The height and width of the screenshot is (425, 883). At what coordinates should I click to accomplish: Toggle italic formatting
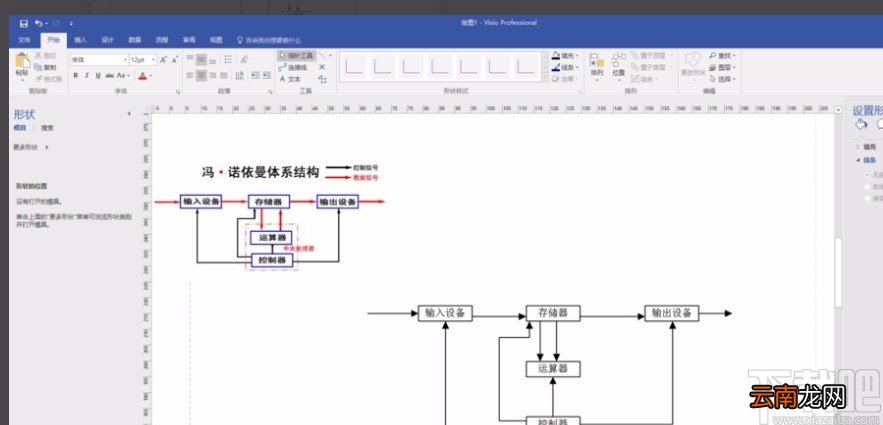[x=87, y=75]
